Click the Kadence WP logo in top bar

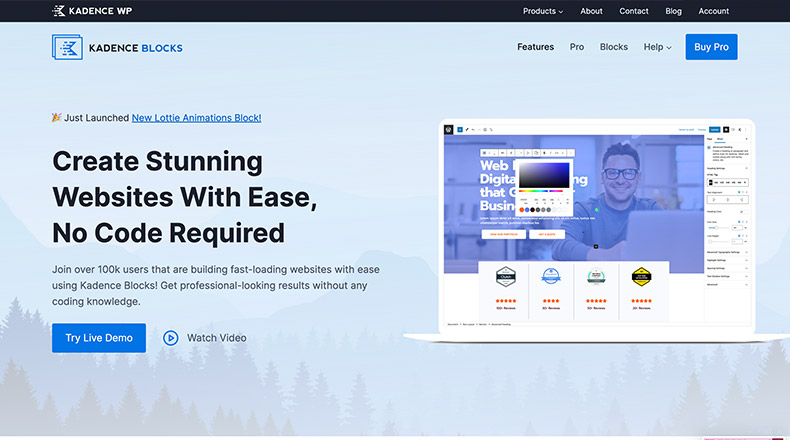click(92, 11)
